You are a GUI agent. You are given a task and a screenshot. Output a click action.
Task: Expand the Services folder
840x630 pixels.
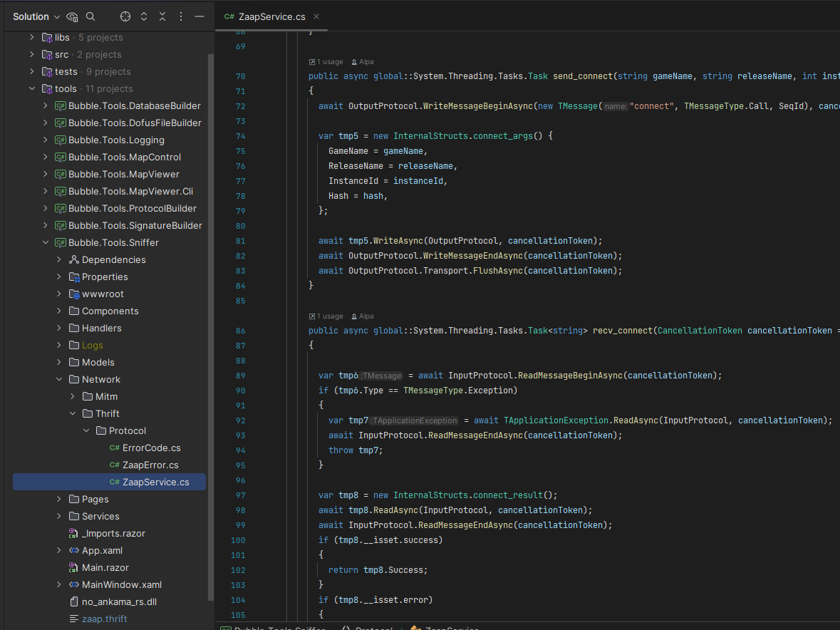[x=59, y=517]
